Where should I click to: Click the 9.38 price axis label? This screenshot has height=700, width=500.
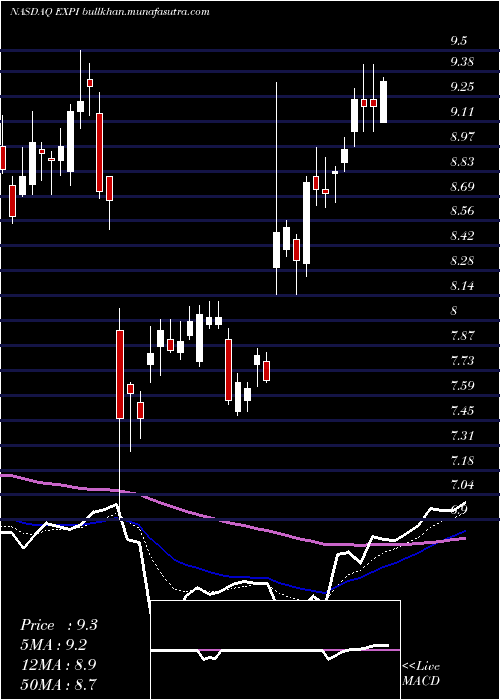point(462,62)
